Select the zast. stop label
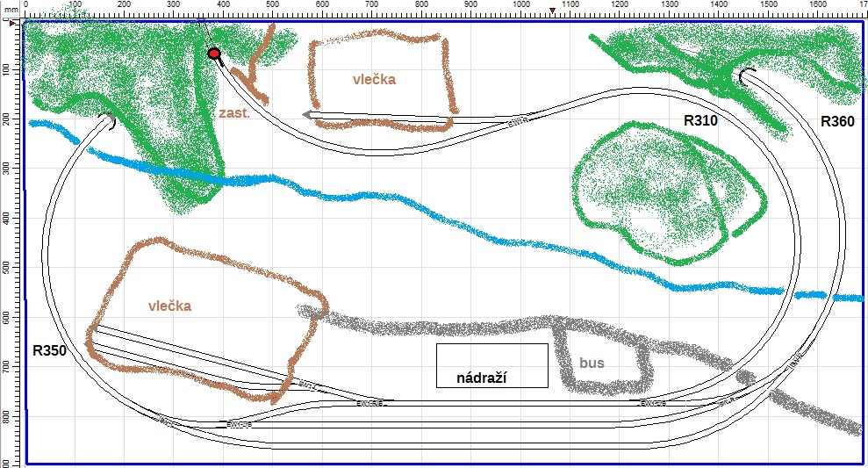 233,114
